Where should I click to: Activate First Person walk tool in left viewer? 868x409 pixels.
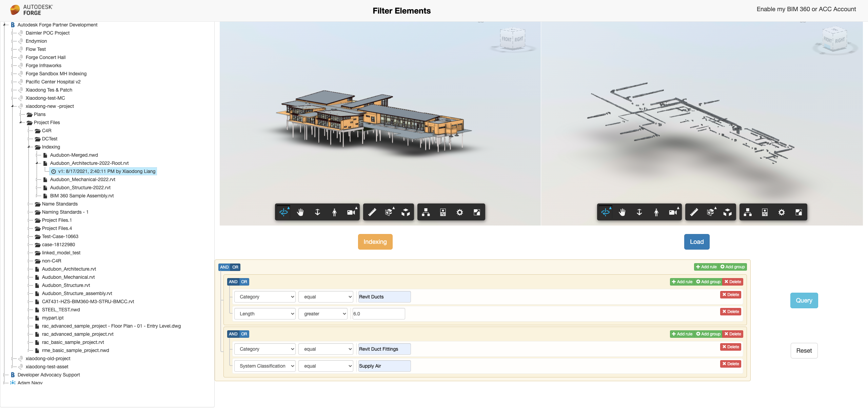click(334, 212)
